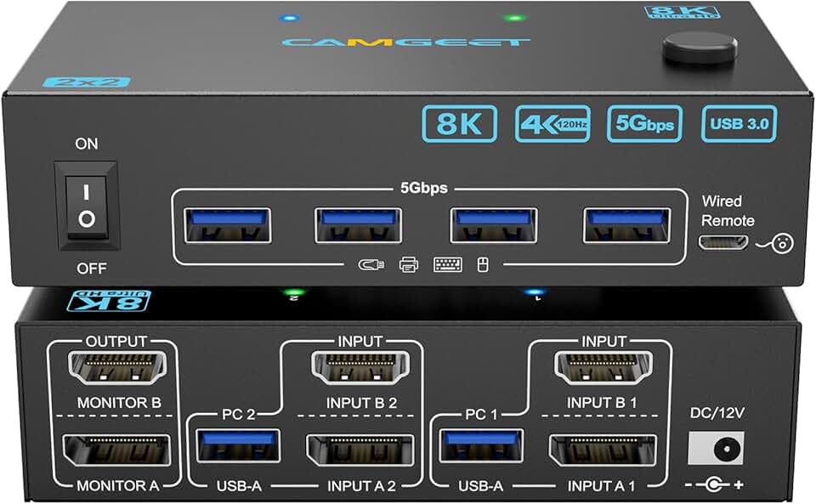Click the INPUT heading above INPUT B 2
The height and width of the screenshot is (504, 816).
(x=360, y=341)
